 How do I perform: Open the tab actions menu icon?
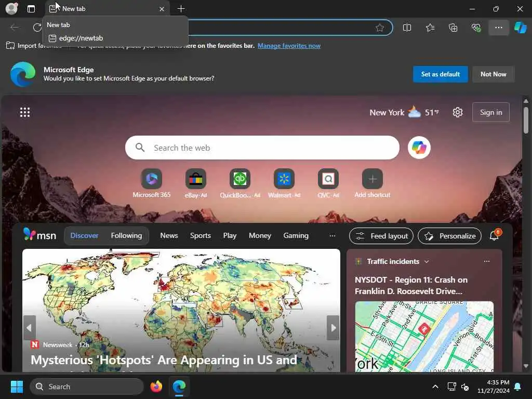point(31,9)
